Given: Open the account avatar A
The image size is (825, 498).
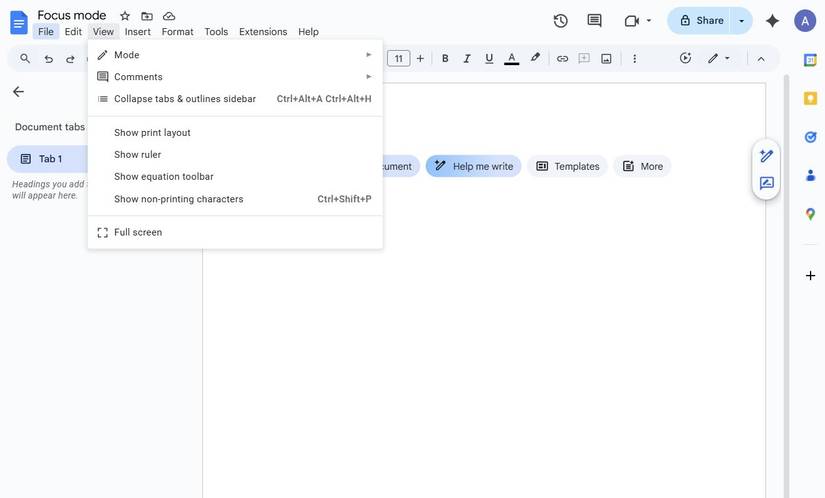Looking at the screenshot, I should click(x=805, y=21).
